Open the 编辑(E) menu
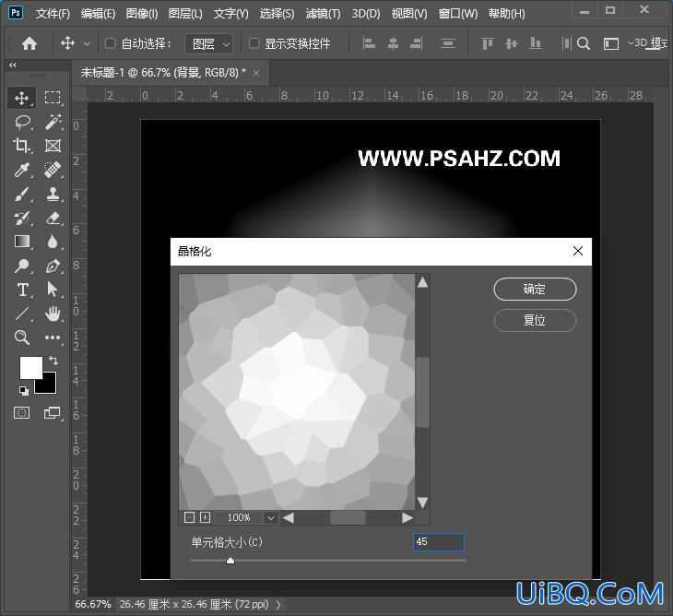The height and width of the screenshot is (616, 673). click(x=98, y=14)
